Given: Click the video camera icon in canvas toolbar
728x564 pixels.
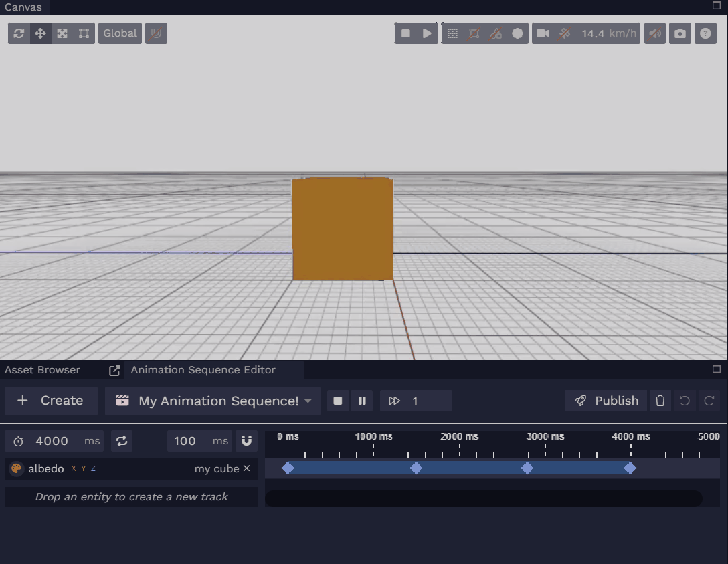Looking at the screenshot, I should (x=543, y=33).
